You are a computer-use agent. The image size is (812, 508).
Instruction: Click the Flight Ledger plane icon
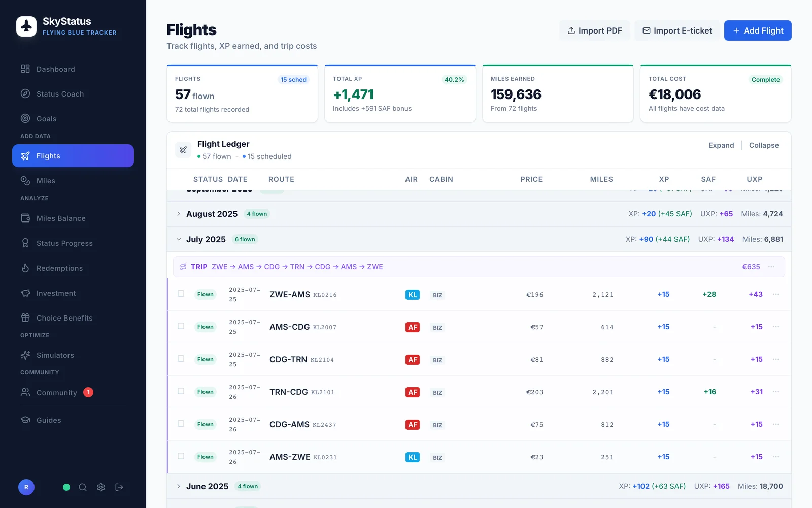point(183,150)
